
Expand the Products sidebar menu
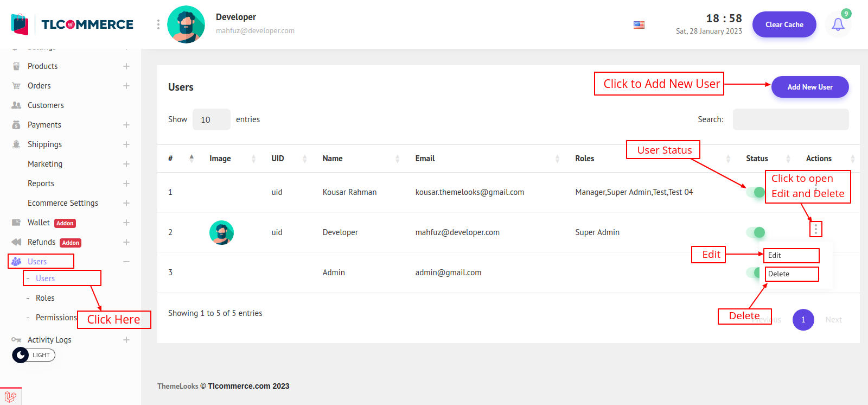(x=126, y=66)
